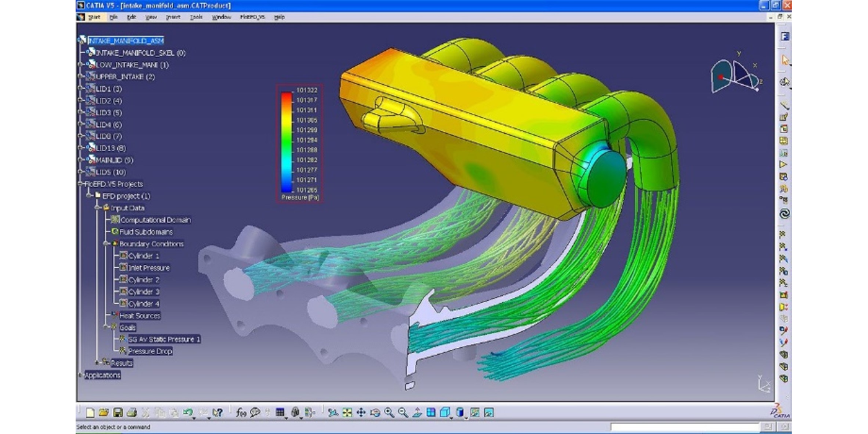The height and width of the screenshot is (434, 868).
Task: Open the Formula f(x) tool
Action: click(241, 412)
